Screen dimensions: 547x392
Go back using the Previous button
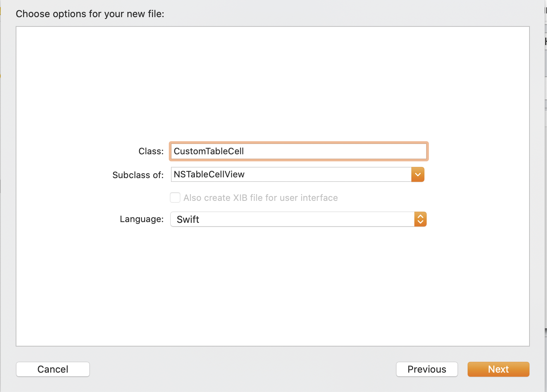[427, 369]
